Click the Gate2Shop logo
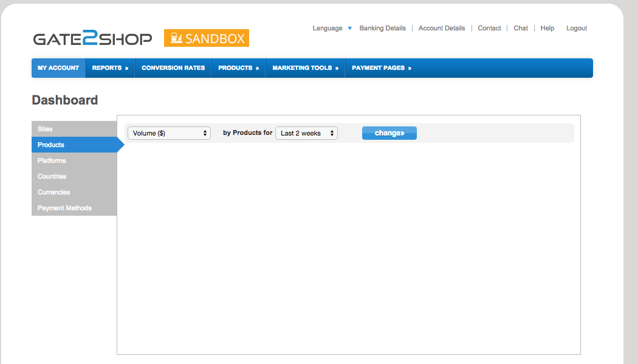 (x=92, y=38)
